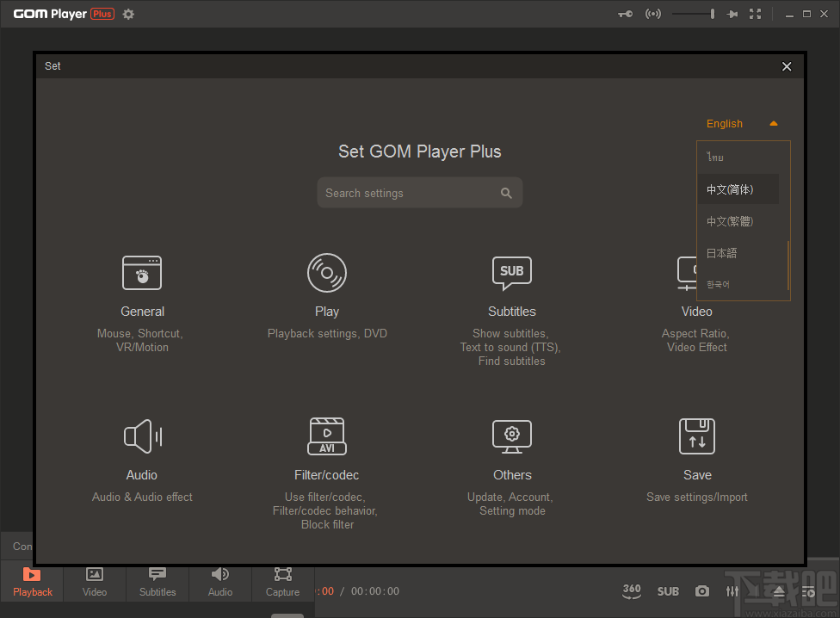This screenshot has height=618, width=840.
Task: Click the playlist icon at bottom right
Action: [x=807, y=591]
